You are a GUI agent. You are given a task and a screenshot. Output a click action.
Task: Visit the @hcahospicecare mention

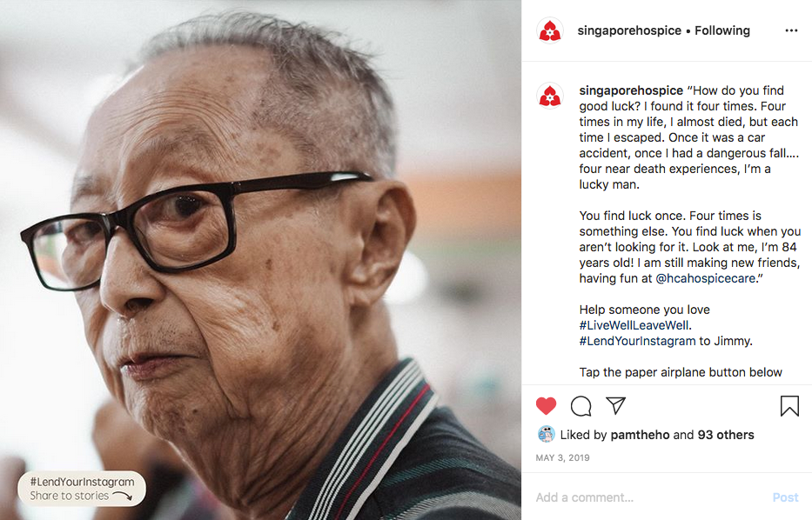[x=705, y=278]
